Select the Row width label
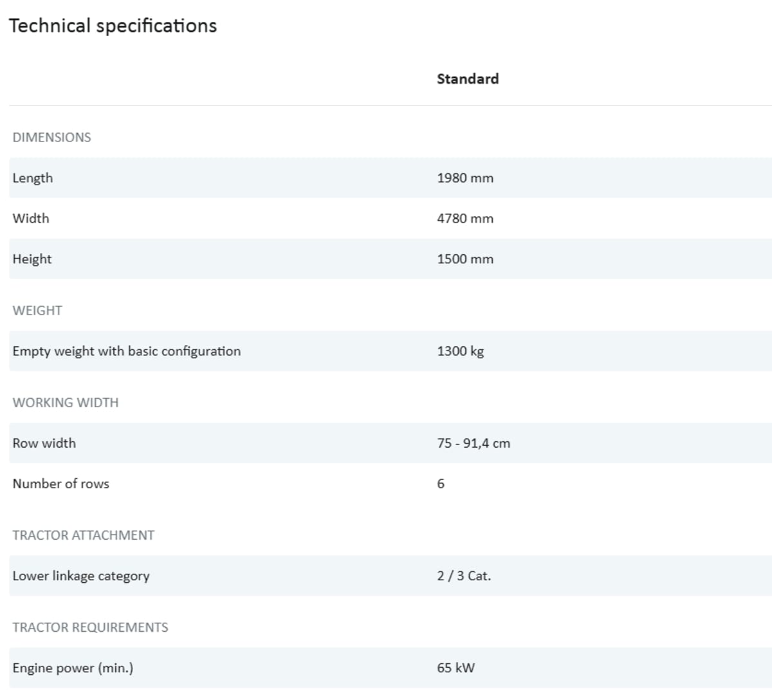 point(44,443)
